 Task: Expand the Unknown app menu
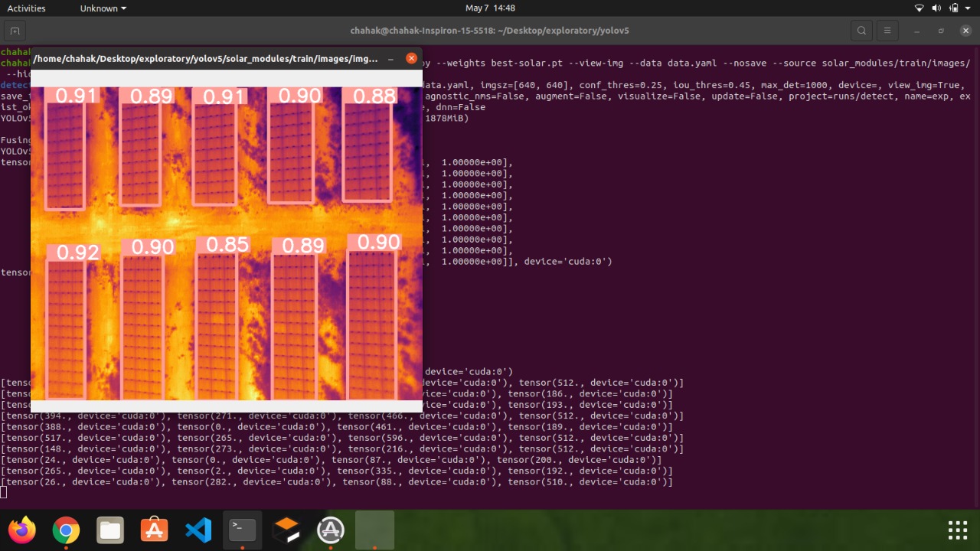[x=103, y=8]
